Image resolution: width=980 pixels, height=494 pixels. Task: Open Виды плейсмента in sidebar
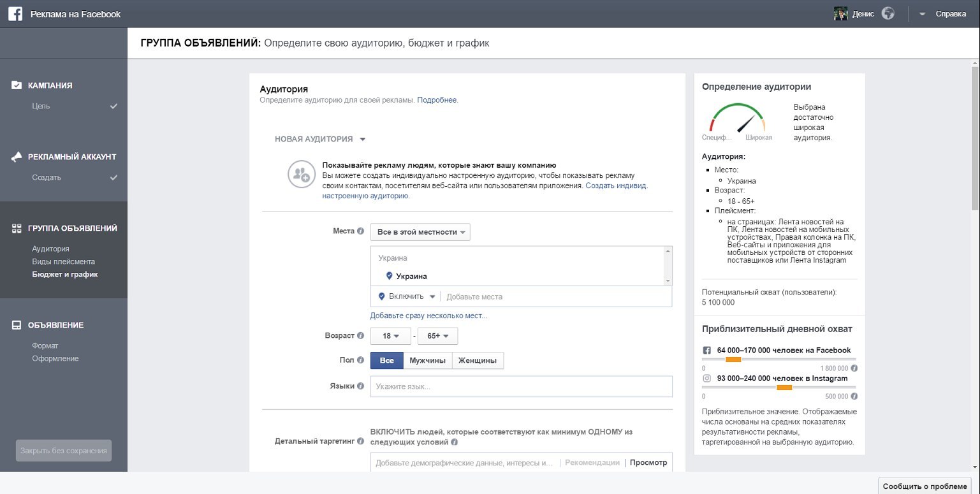(x=63, y=261)
